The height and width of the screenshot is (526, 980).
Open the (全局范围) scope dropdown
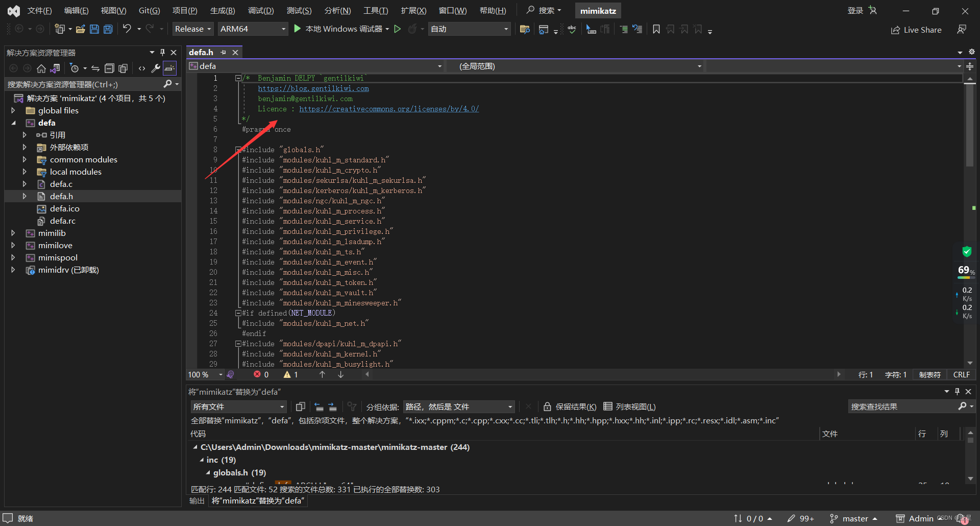575,66
